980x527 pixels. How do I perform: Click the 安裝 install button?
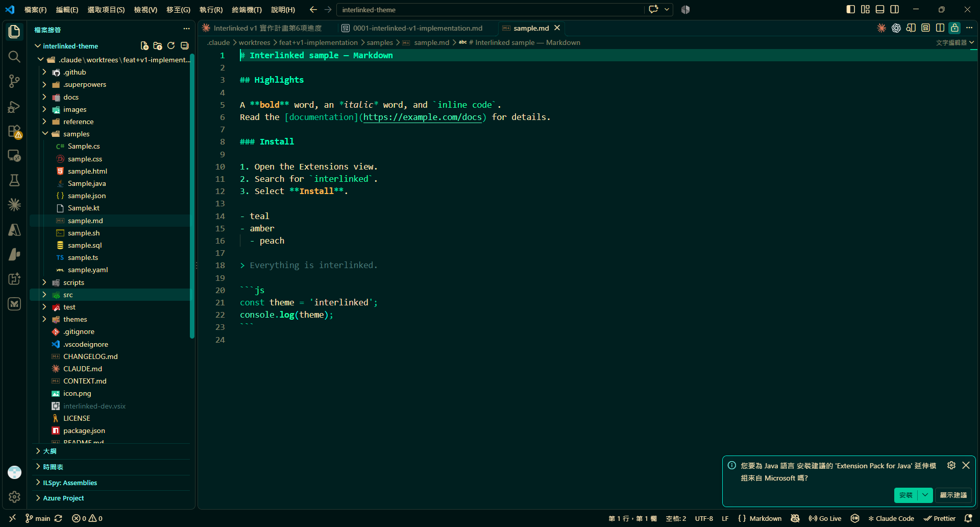(906, 495)
